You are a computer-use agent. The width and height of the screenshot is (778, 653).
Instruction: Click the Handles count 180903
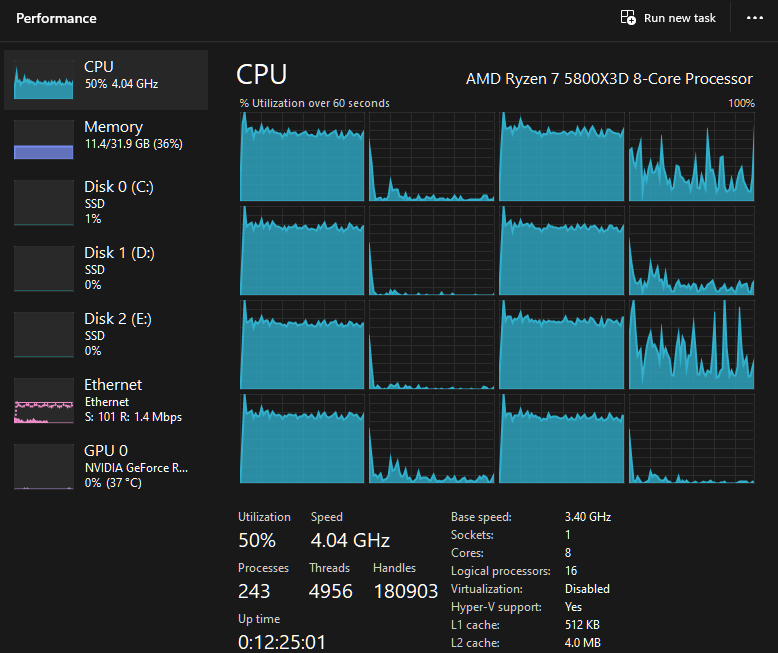(405, 592)
